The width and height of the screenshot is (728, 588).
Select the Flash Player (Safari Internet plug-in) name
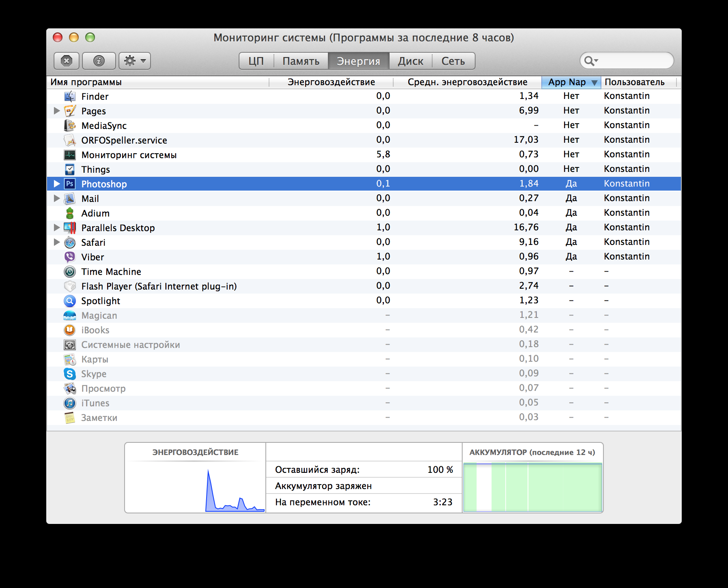[159, 286]
